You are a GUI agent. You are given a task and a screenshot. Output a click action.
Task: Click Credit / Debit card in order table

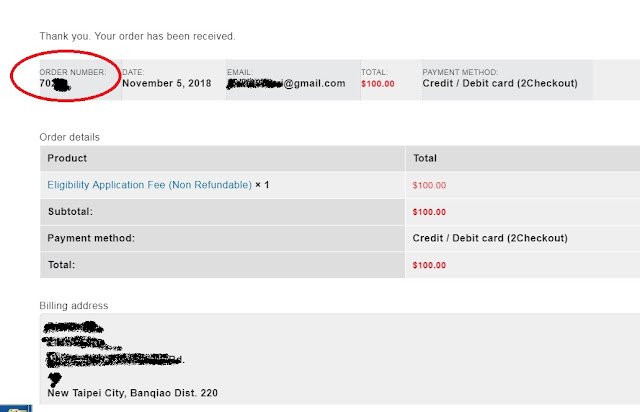(x=490, y=238)
